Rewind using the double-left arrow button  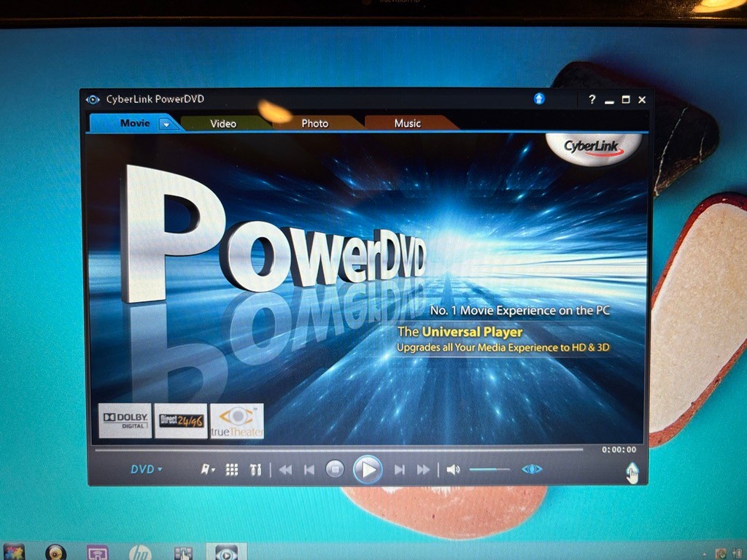(285, 470)
